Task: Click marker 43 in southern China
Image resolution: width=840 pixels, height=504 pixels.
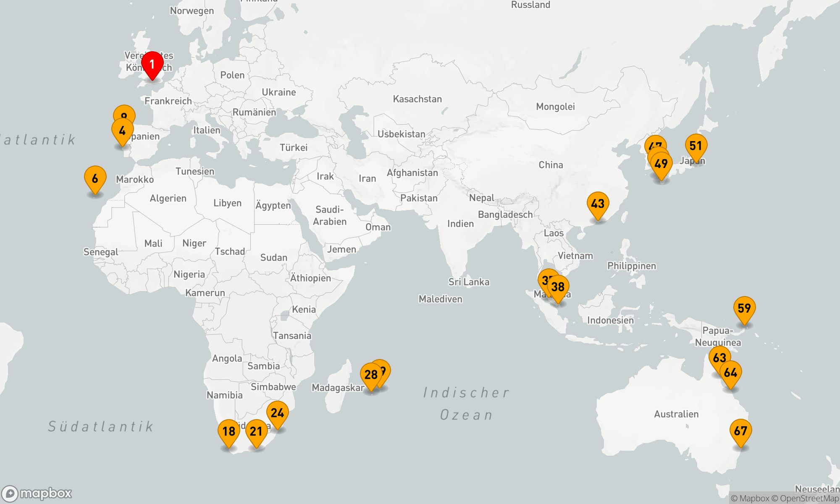Action: 598,204
